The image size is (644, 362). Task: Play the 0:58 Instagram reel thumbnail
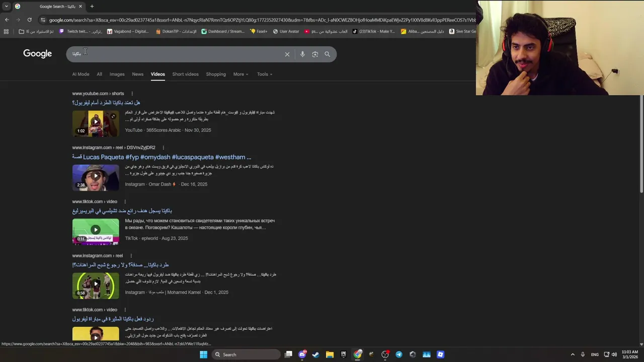click(x=96, y=286)
